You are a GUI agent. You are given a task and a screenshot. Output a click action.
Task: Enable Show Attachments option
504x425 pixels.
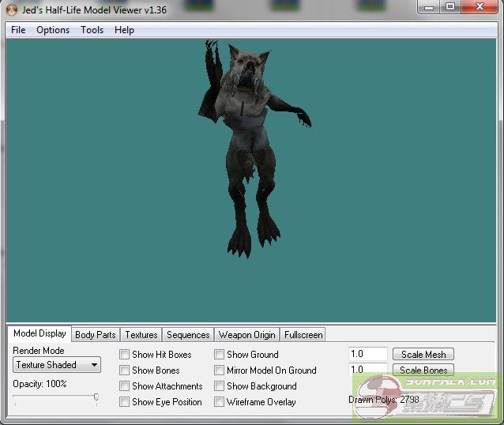click(x=125, y=386)
